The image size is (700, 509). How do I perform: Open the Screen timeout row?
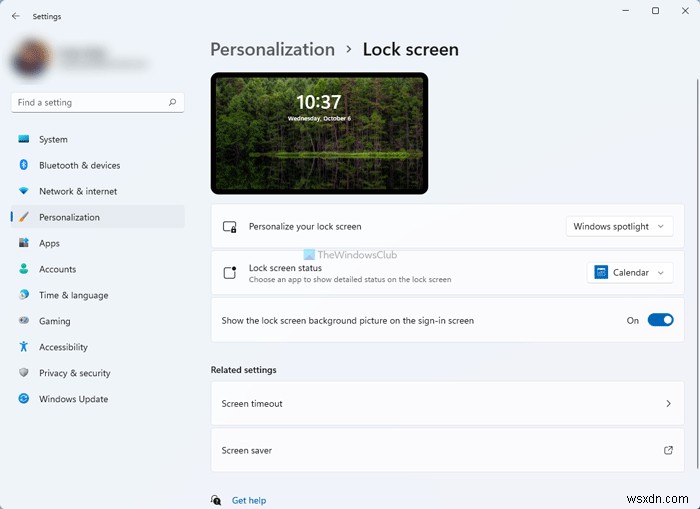tap(447, 404)
